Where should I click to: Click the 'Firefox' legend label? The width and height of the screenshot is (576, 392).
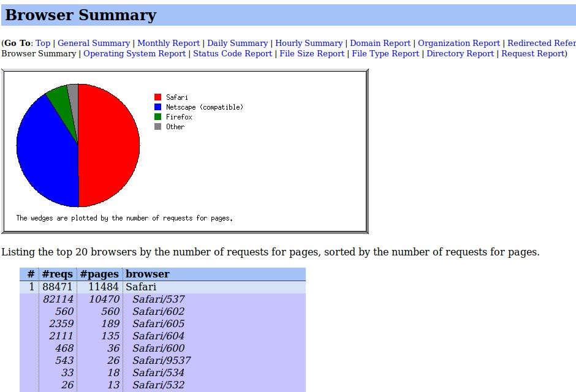pos(179,117)
